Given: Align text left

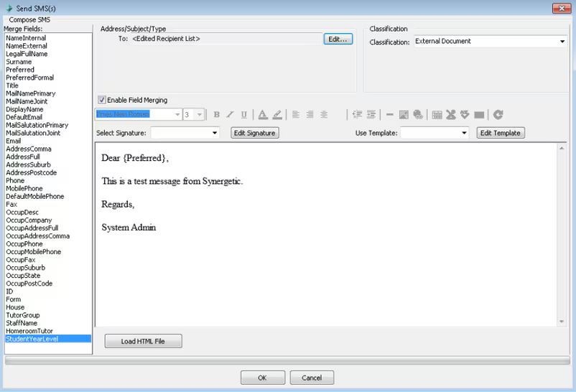Looking at the screenshot, I should coord(296,115).
